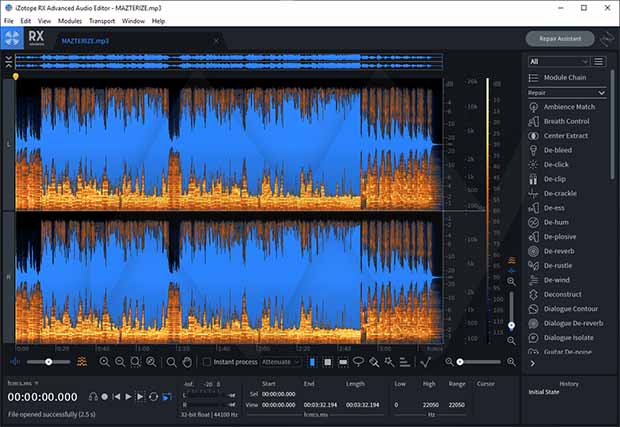Screen dimensions: 620x427
Task: Open the File menu
Action: 9,21
